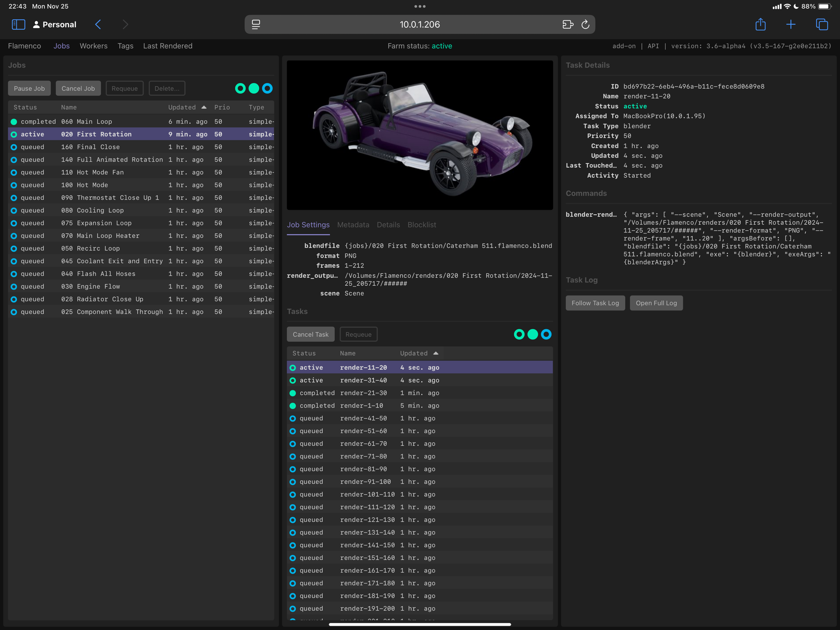Screen dimensions: 840x630
Task: Sort tasks by Status column header
Action: coord(304,353)
